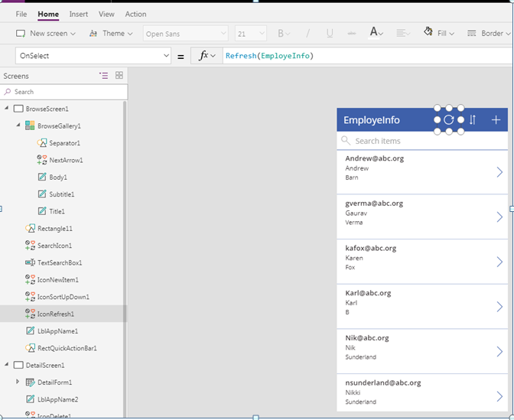Screen dimensions: 514x420
Task: Click the Screens tree vertical scrollbar
Action: tap(125, 259)
